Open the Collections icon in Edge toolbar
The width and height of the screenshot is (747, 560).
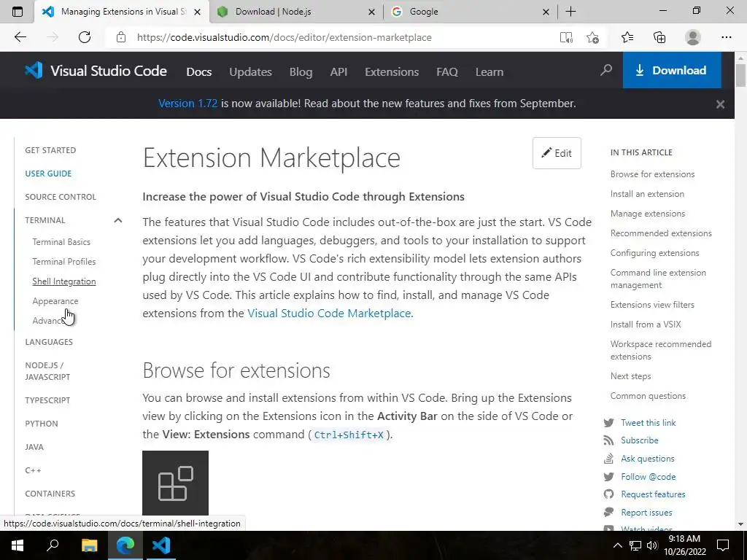pyautogui.click(x=659, y=37)
